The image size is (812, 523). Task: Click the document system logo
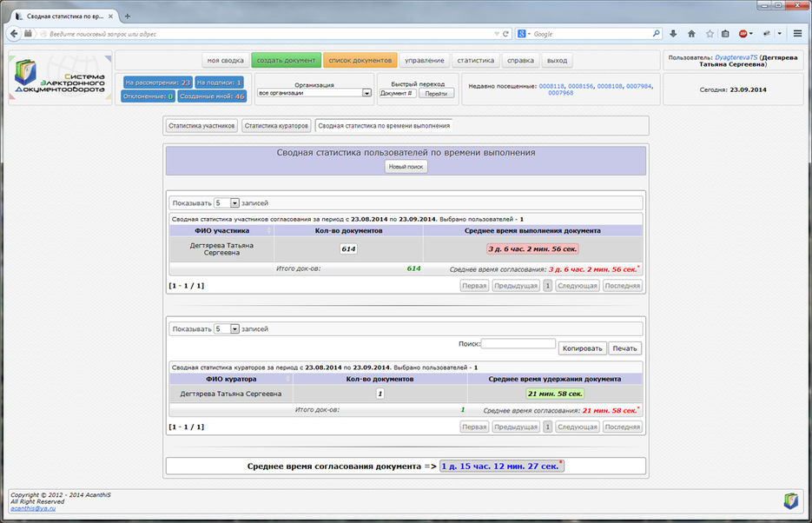click(60, 77)
